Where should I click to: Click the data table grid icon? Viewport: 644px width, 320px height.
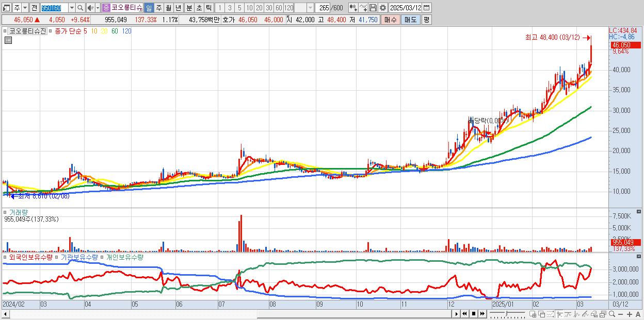tap(8, 40)
